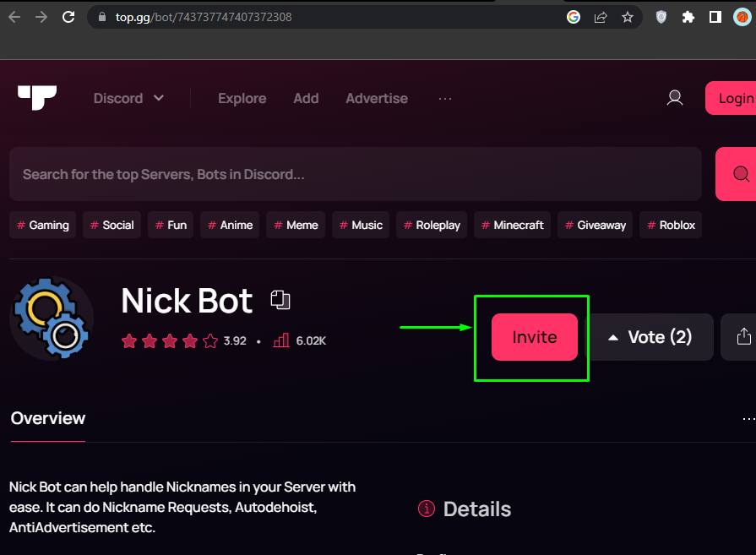The image size is (756, 555).
Task: Expand the Discord platform dropdown
Action: (x=128, y=98)
